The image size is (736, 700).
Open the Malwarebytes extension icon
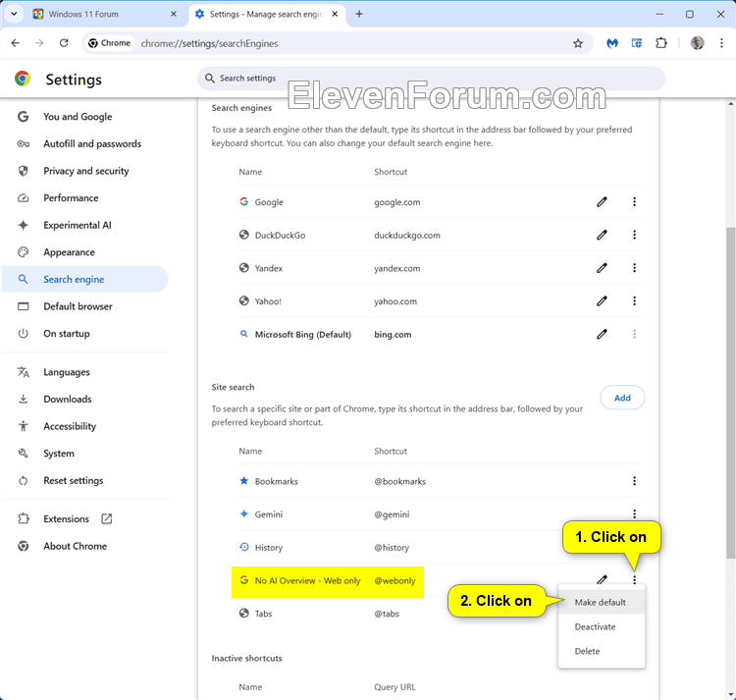[612, 43]
